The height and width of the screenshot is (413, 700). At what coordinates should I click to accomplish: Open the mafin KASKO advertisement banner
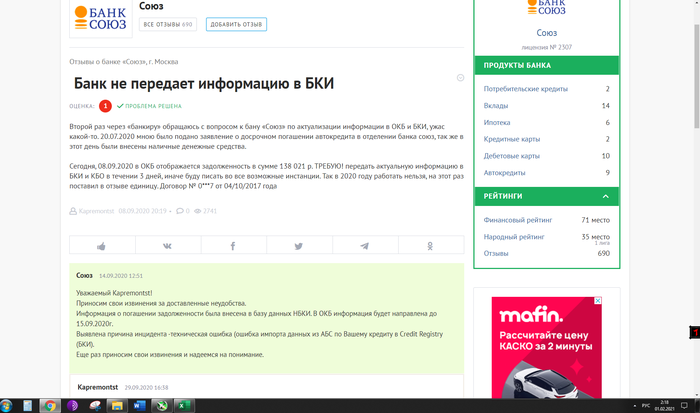[x=546, y=347]
